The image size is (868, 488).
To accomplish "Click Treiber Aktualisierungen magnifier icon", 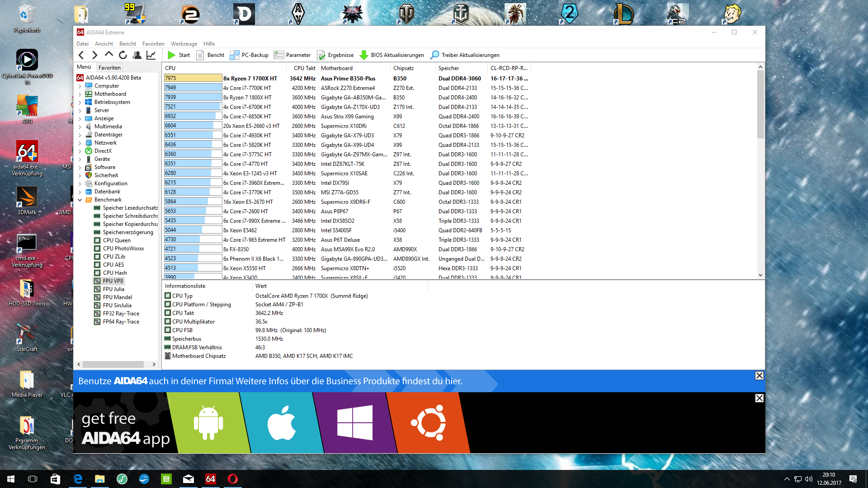I will coord(434,55).
